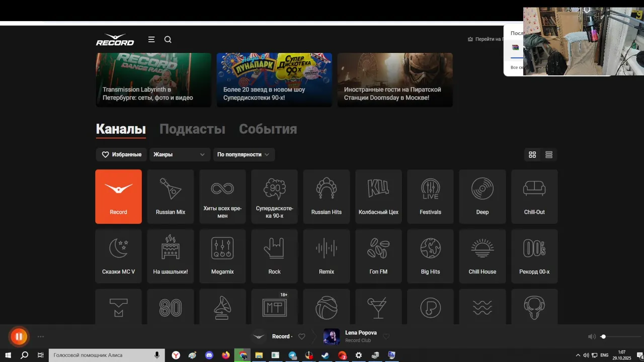Open the taskbar clock showing 1:07
Viewport: 644px width, 362px height.
pyautogui.click(x=622, y=355)
